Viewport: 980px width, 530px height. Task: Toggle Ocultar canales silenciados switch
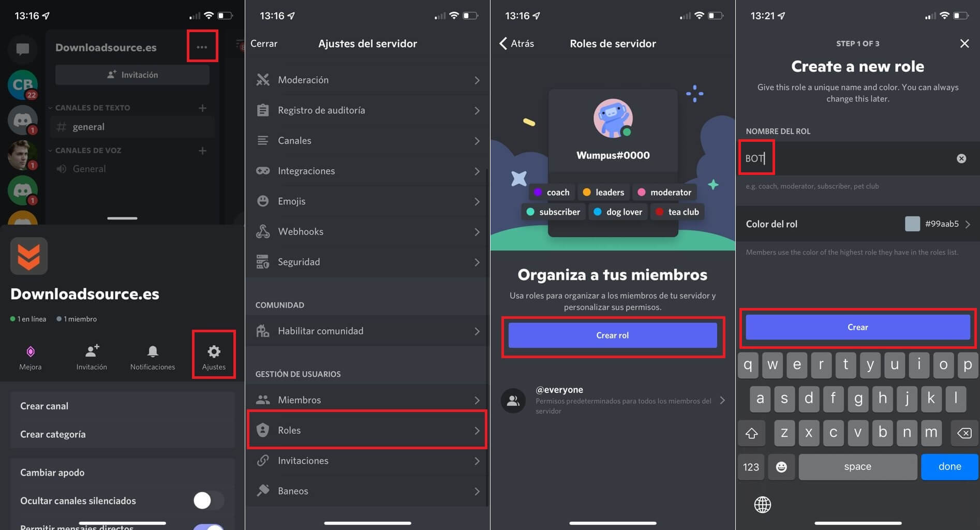(209, 500)
